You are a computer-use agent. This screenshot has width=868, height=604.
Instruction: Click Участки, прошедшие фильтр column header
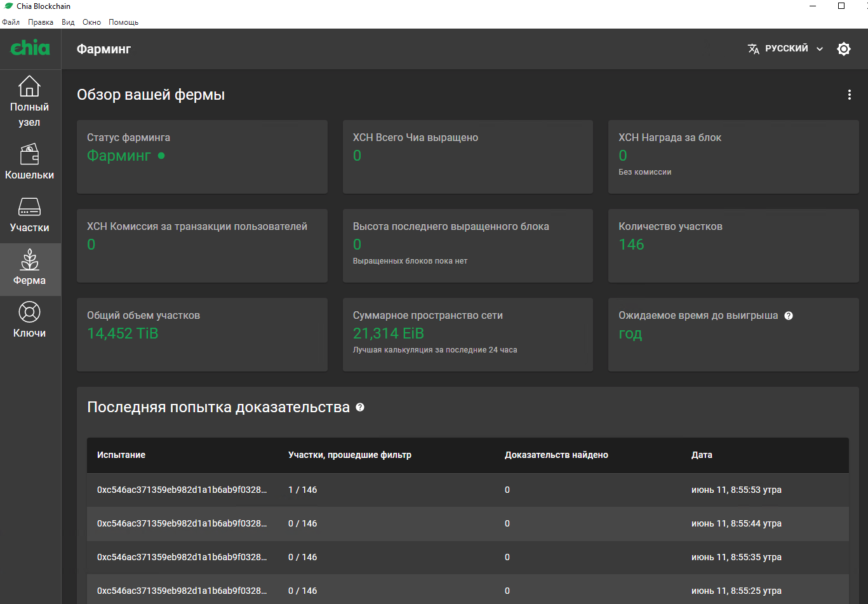tap(350, 455)
